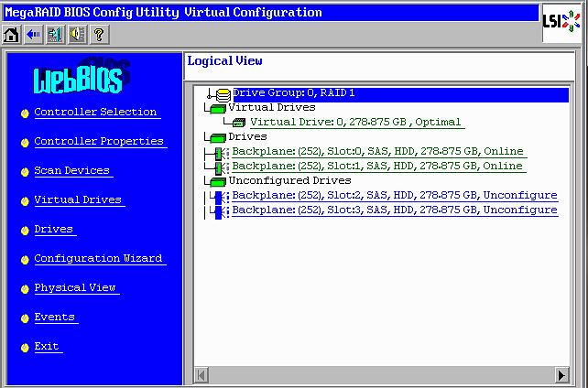Click the exit door toolbar icon
588x388 pixels.
pyautogui.click(x=54, y=34)
